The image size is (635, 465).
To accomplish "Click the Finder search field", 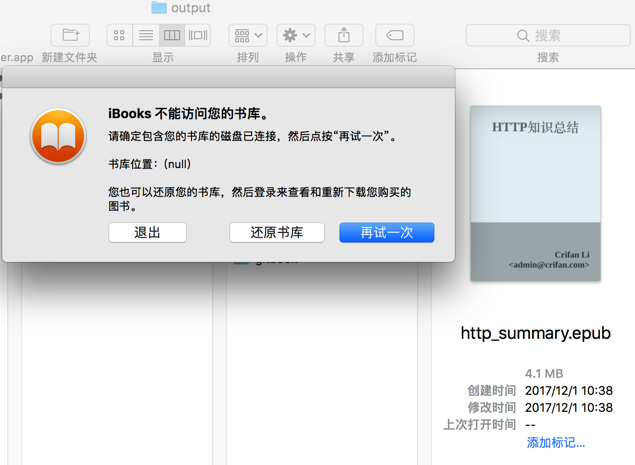I will point(548,35).
